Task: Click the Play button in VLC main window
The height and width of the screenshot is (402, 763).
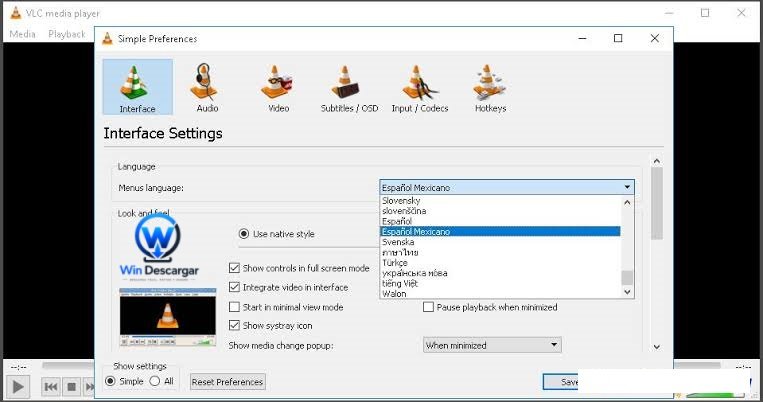Action: click(18, 387)
